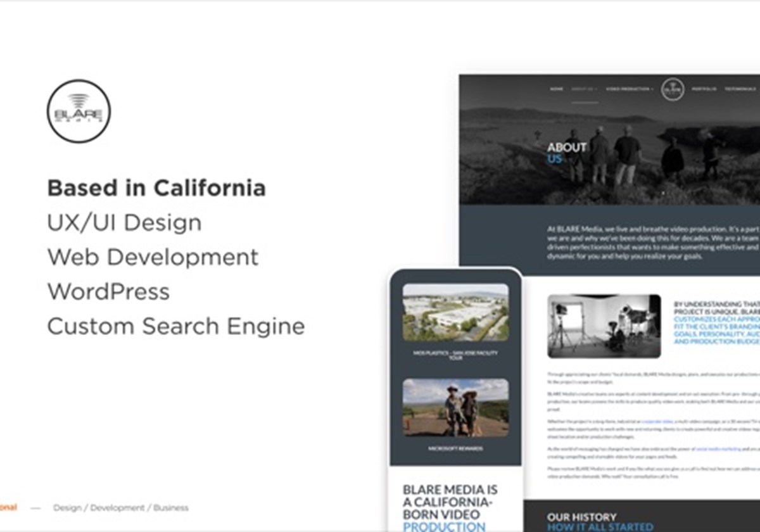Open the Portfolio menu item
This screenshot has height=532, width=760.
click(705, 89)
